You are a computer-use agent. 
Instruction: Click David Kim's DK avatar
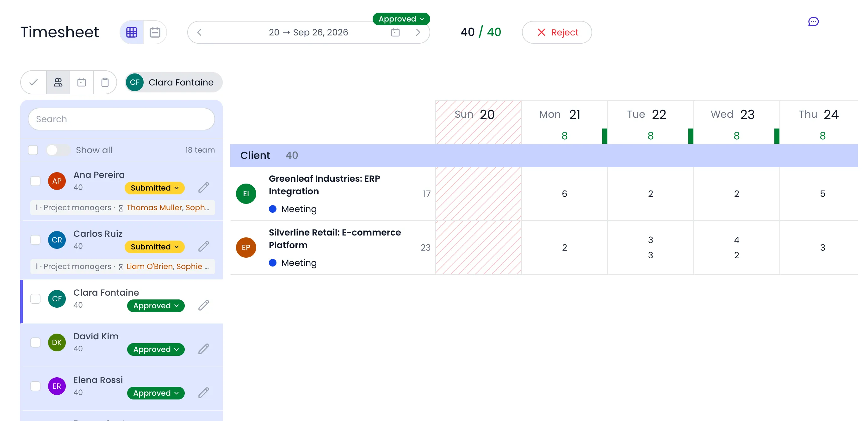tap(57, 342)
